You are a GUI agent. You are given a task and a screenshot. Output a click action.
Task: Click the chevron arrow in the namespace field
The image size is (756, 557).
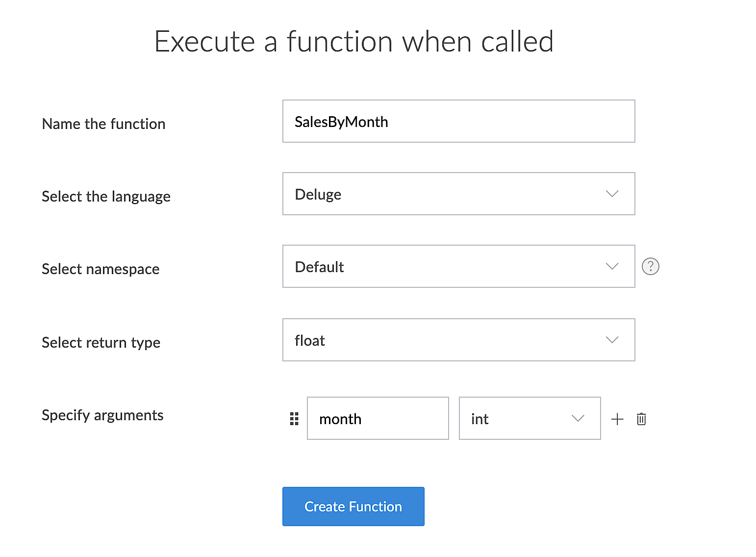point(612,266)
